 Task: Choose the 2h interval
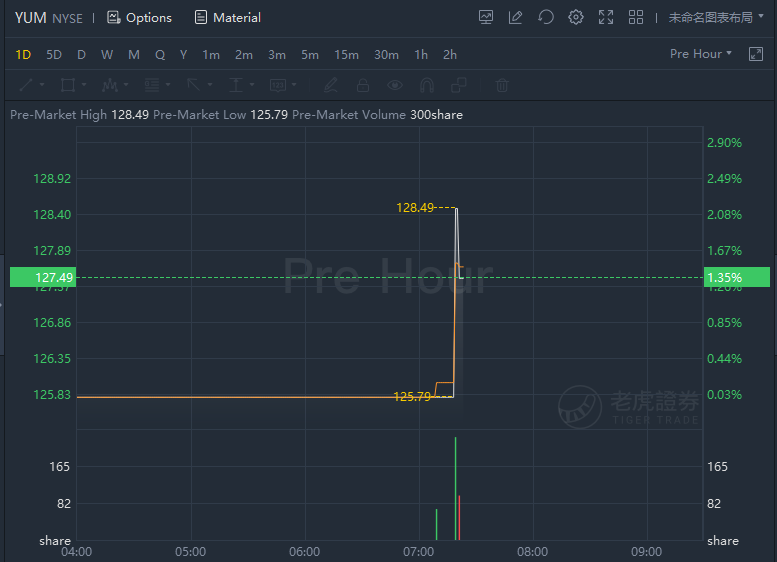point(450,55)
